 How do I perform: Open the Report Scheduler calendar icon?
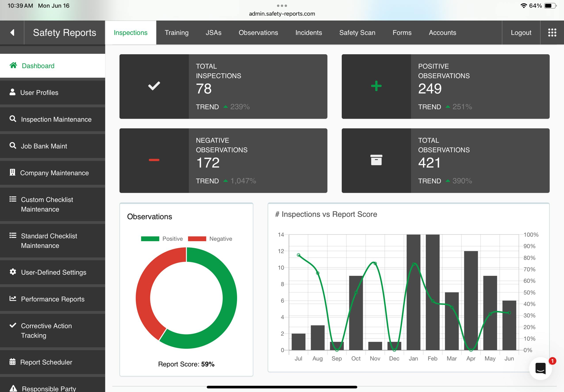pyautogui.click(x=13, y=362)
